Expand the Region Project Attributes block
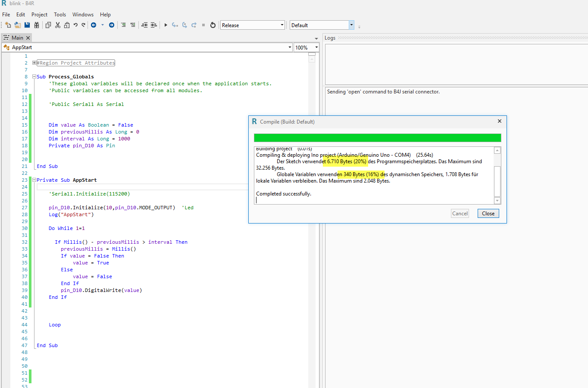588x388 pixels. pos(34,63)
